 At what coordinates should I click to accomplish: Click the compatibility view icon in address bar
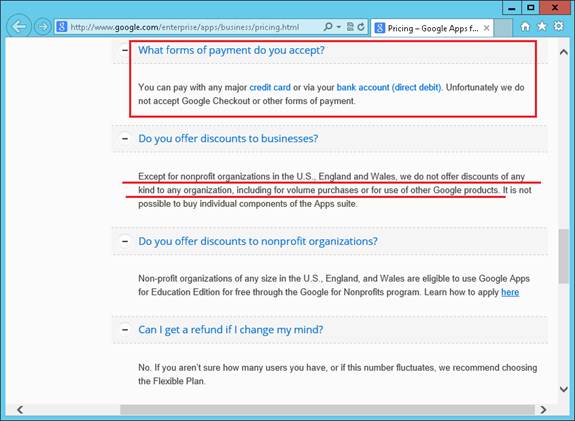tap(350, 27)
